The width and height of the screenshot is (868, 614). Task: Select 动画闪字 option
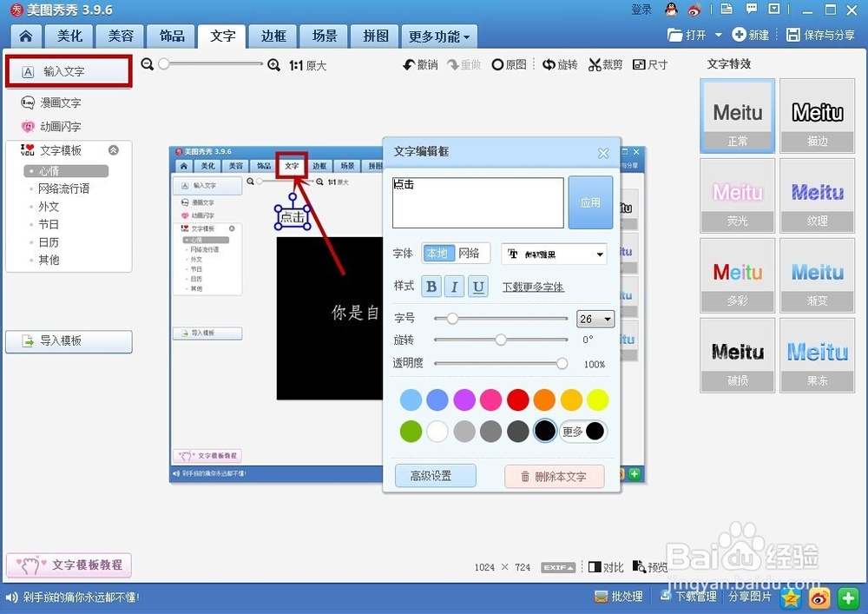click(x=51, y=126)
